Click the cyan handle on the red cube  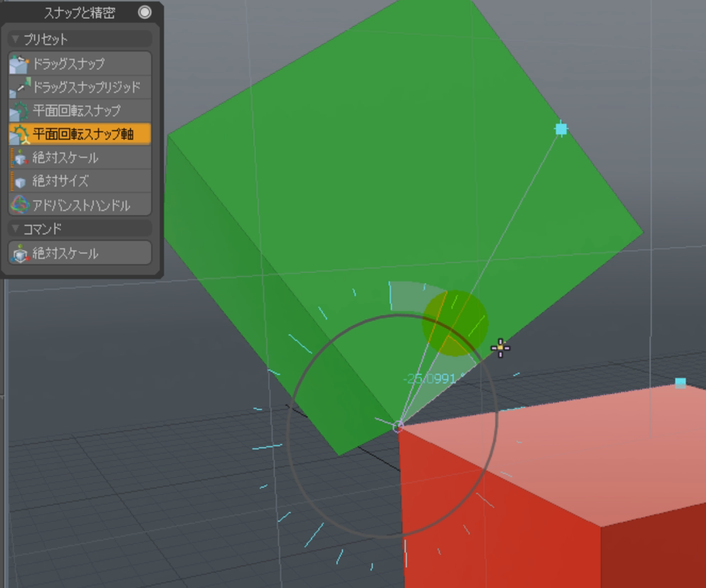coord(680,383)
